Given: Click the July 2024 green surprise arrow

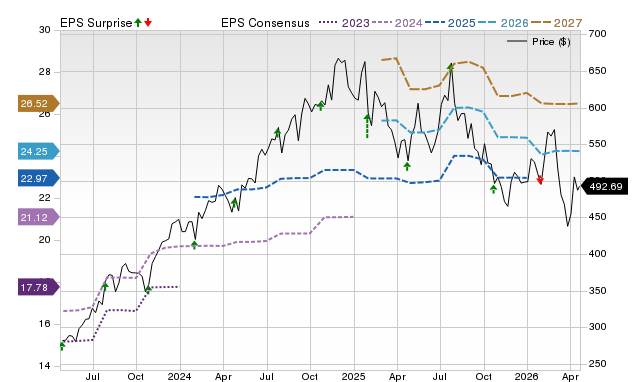Looking at the screenshot, I should coord(278,132).
